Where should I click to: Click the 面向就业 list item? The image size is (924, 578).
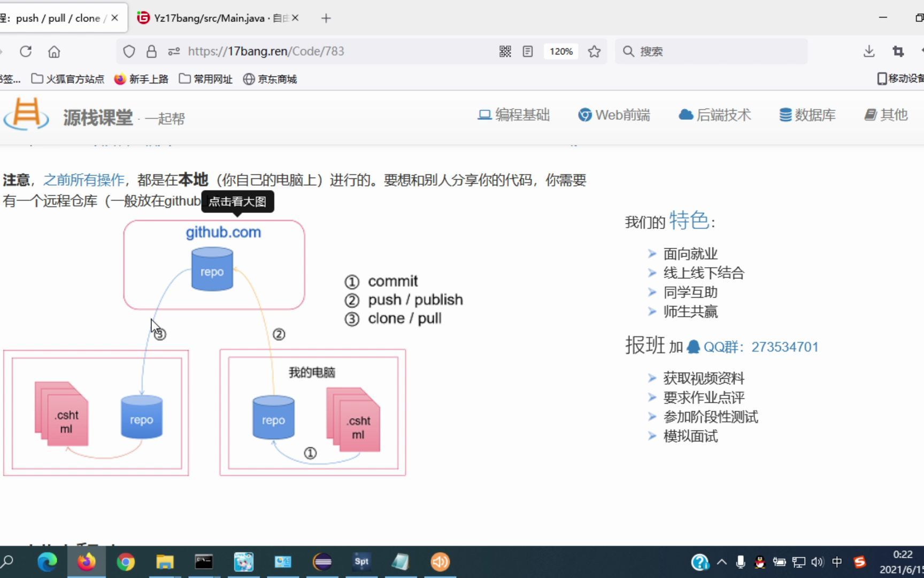[x=690, y=254]
